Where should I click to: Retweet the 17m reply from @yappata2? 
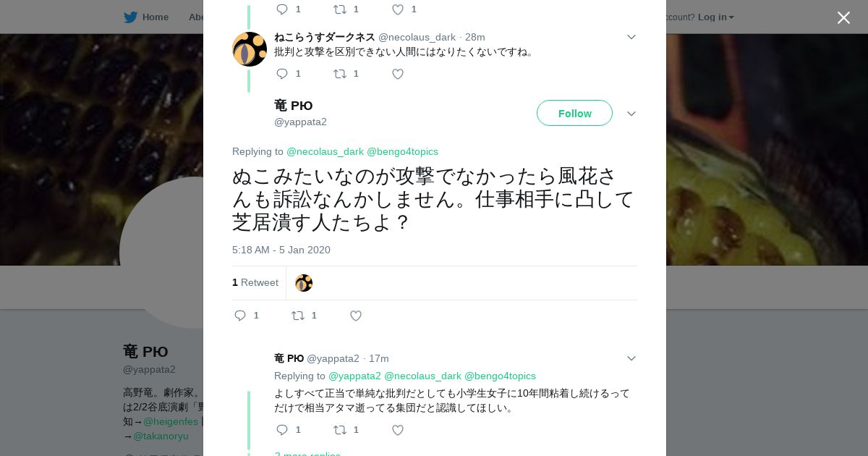point(340,430)
